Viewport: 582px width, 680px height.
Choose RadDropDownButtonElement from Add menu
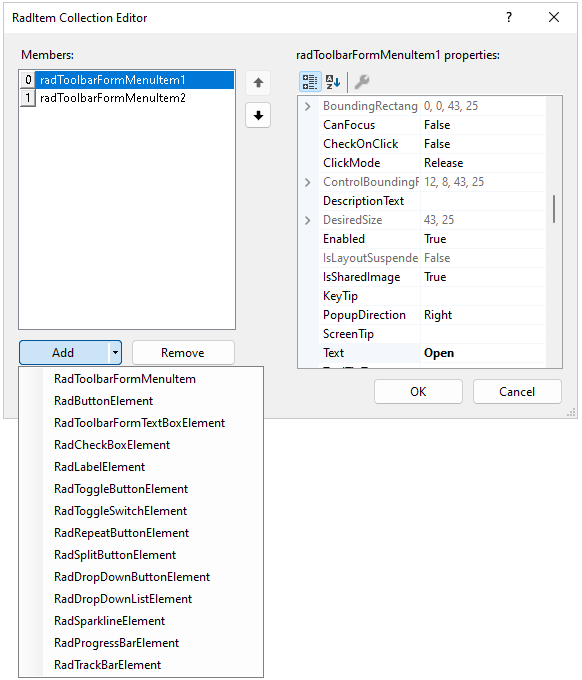pyautogui.click(x=141, y=577)
